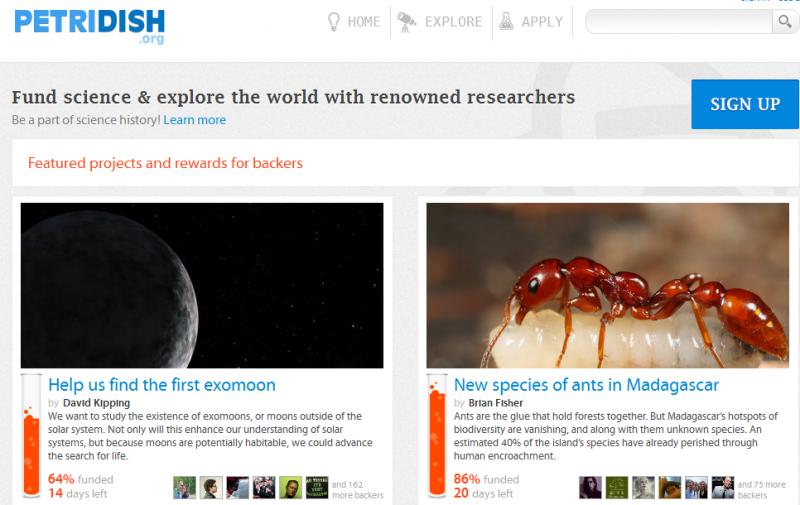Follow the Learn more link
Screen dimensions: 800x505
194,120
